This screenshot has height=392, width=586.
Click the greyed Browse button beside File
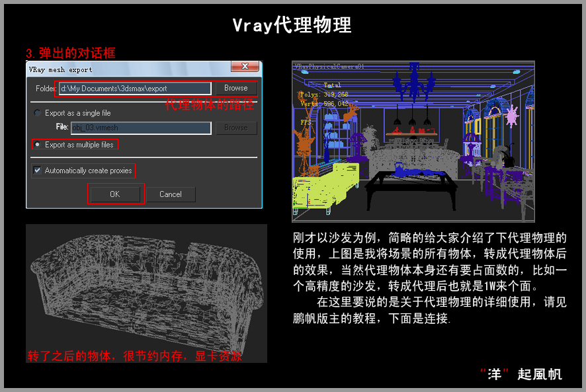236,128
